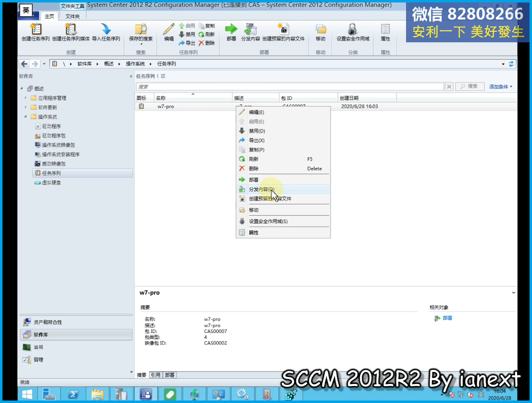Collapse navigation pane with arrow beside 软件库
This screenshot has height=403, width=532.
tap(131, 77)
